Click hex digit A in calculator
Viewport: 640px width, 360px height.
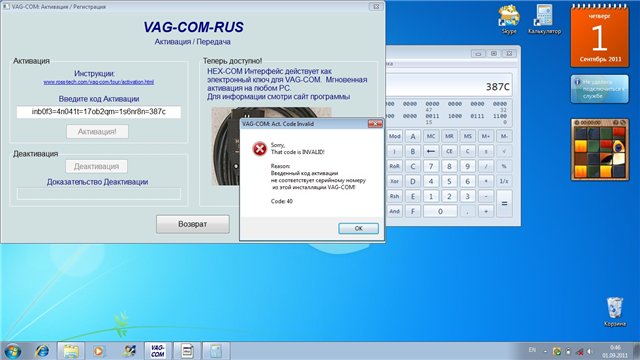(413, 136)
